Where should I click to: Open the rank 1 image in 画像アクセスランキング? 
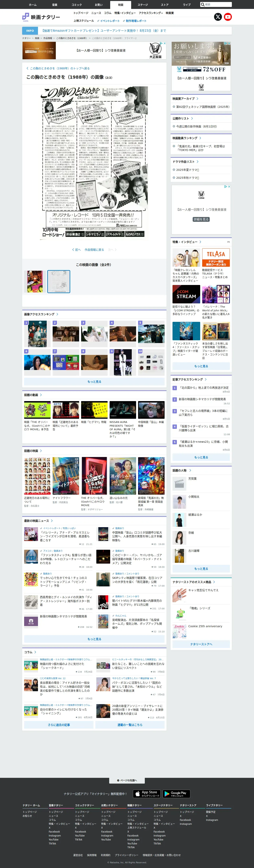[x=37, y=334]
